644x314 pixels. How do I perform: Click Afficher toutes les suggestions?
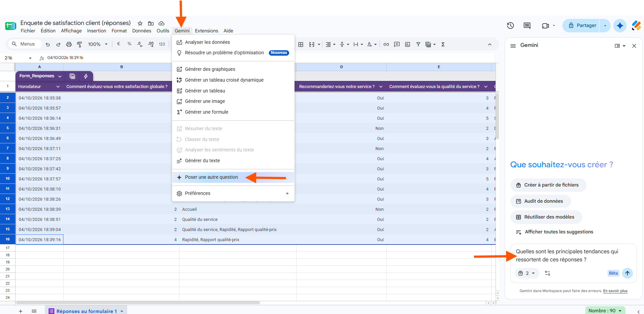554,232
